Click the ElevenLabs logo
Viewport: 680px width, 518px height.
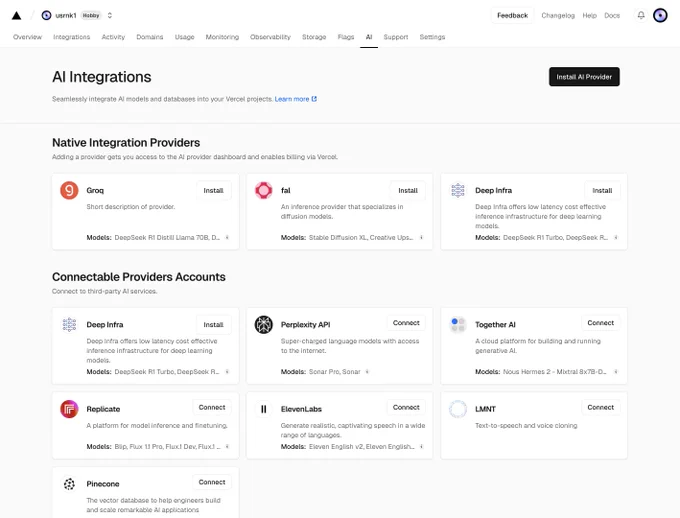(263, 409)
